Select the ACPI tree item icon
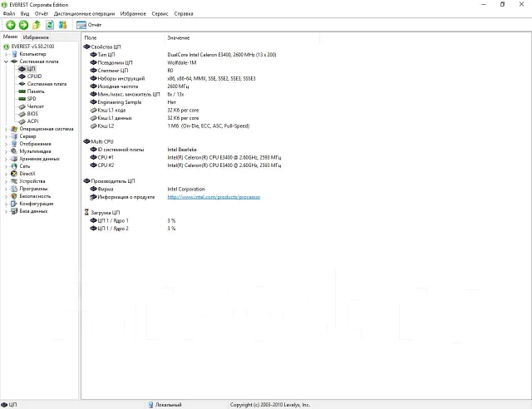The width and height of the screenshot is (532, 409). click(x=22, y=121)
